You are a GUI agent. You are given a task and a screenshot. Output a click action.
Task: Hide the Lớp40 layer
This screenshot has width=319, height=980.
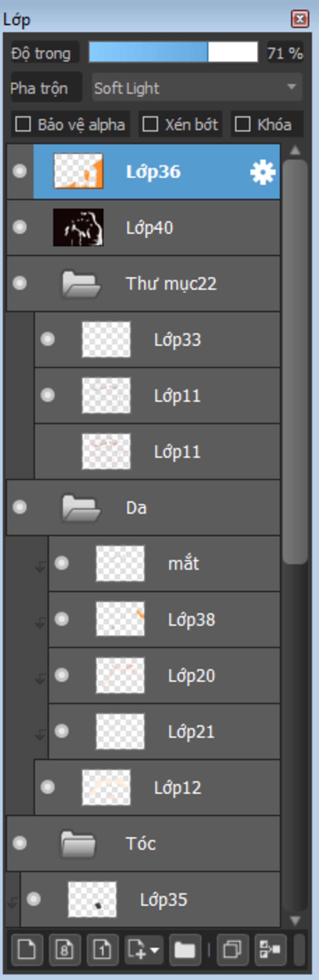click(19, 227)
